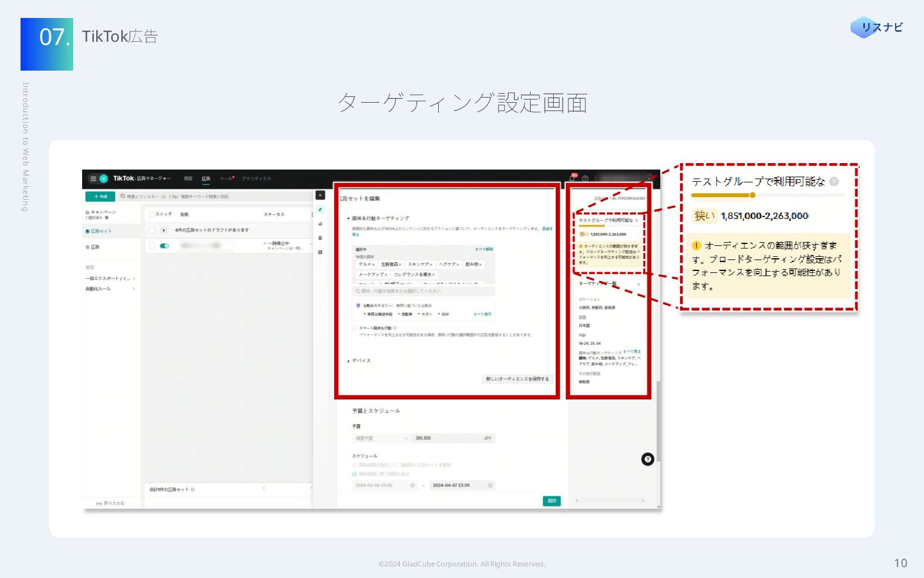The width and height of the screenshot is (924, 578).
Task: Click the green 保存 save button
Action: point(552,501)
